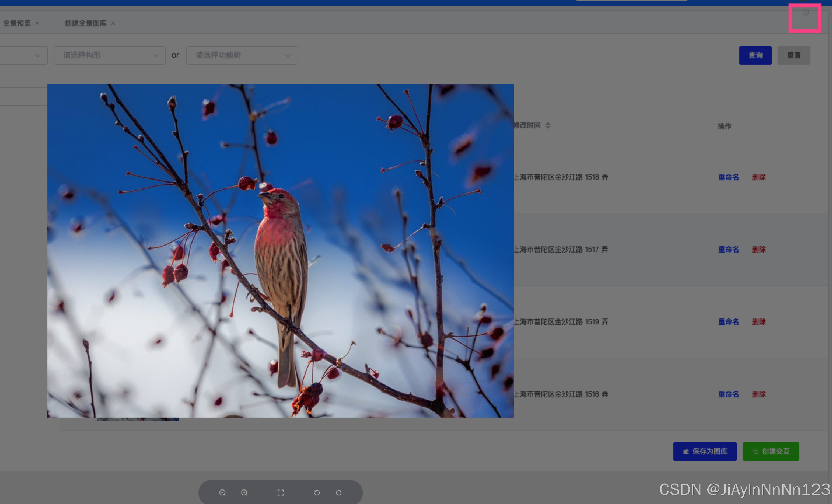The image size is (832, 504).
Task: Open the 请选择构形 dropdown
Action: 109,55
